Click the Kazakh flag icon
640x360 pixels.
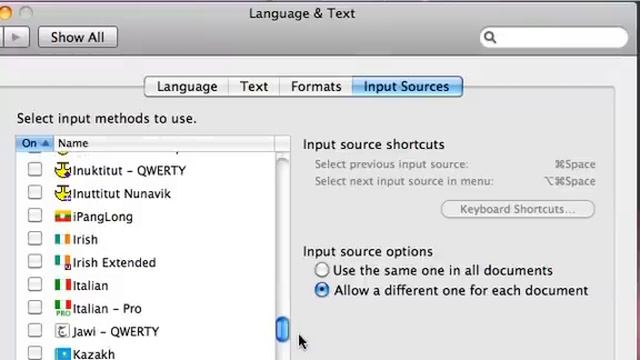(62, 354)
